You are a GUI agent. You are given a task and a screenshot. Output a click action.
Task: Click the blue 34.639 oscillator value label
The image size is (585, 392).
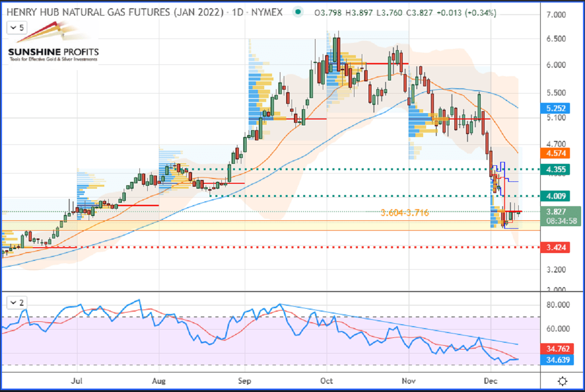pyautogui.click(x=556, y=360)
